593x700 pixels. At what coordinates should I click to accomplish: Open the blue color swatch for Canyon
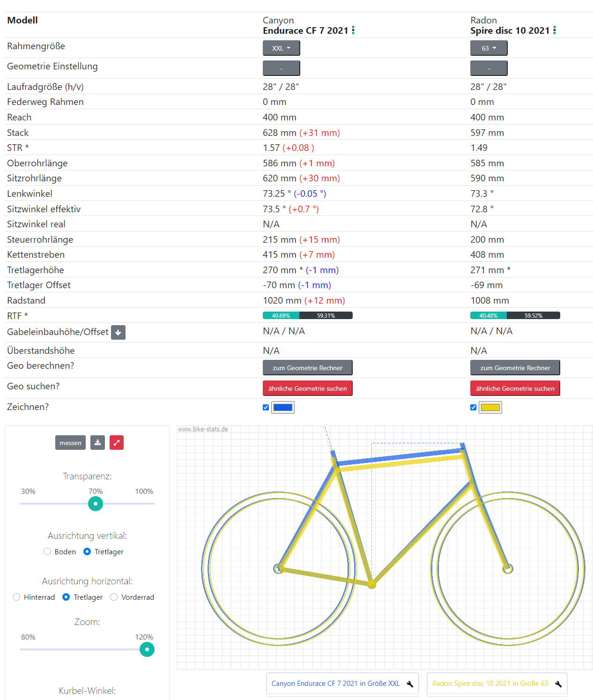(x=283, y=408)
